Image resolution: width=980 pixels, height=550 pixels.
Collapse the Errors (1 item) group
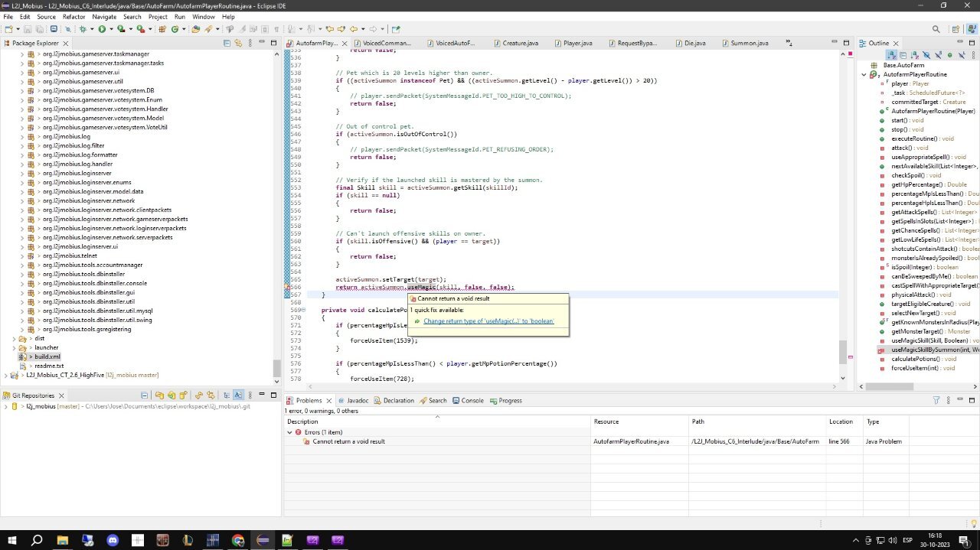(290, 432)
